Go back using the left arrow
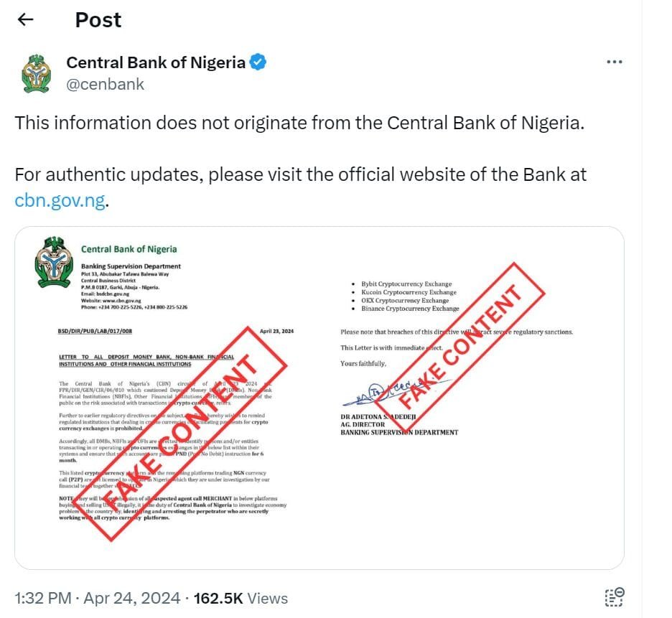This screenshot has width=672, height=618. (x=26, y=19)
